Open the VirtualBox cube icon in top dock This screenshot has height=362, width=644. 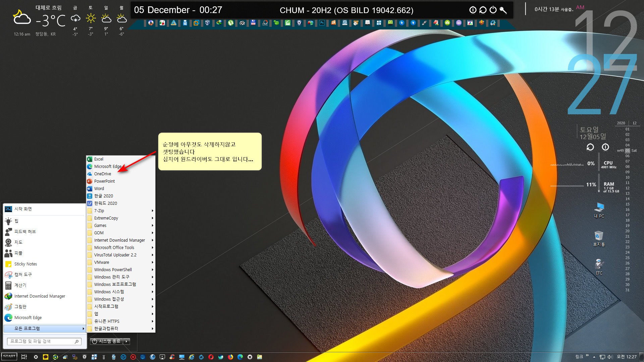pyautogui.click(x=208, y=23)
